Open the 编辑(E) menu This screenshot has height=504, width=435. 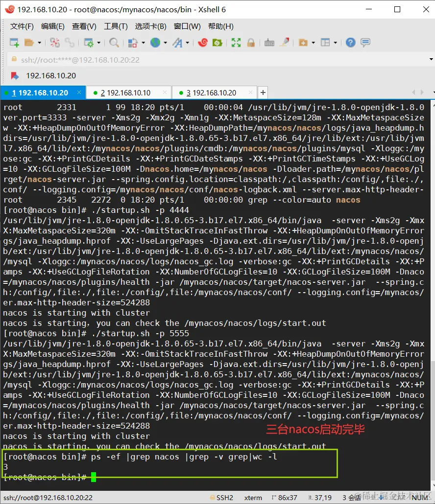point(53,26)
